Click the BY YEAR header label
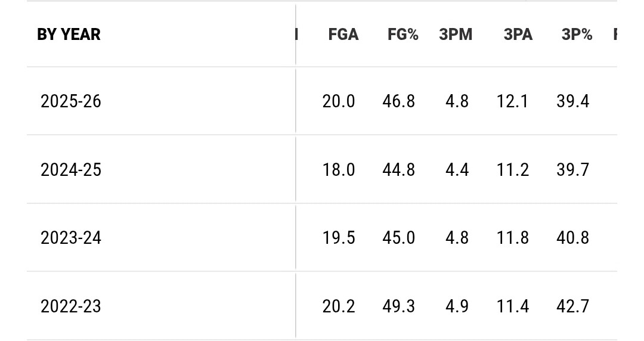The width and height of the screenshot is (644, 341). (69, 35)
